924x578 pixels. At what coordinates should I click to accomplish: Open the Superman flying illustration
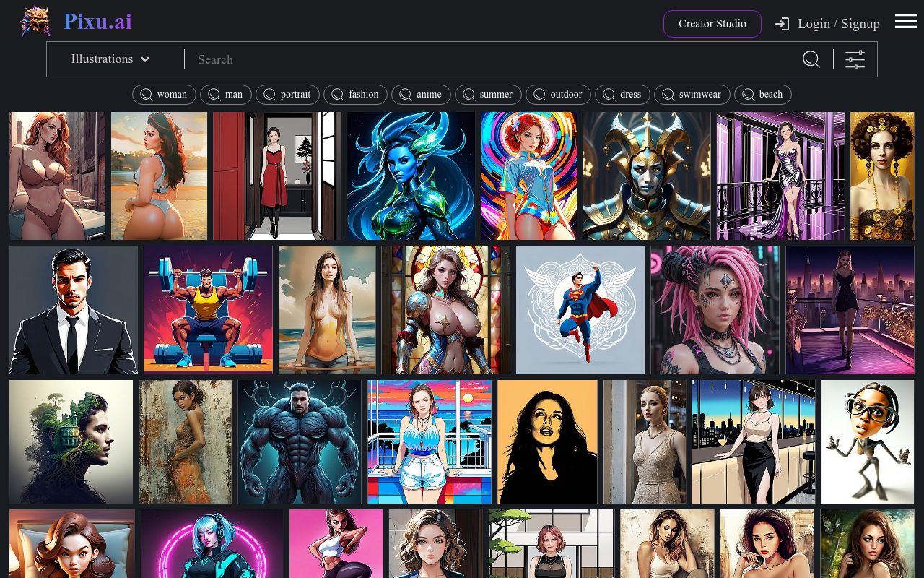tap(580, 310)
